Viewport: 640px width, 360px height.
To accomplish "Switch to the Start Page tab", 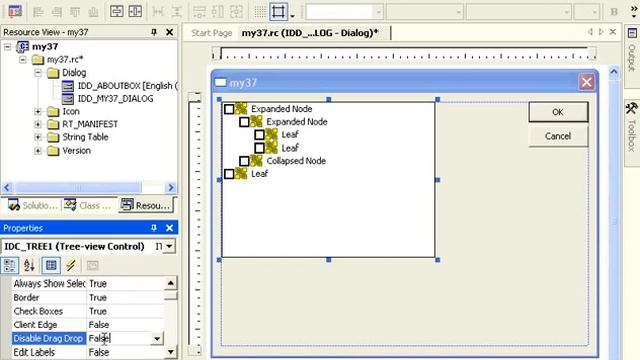I will click(x=211, y=33).
